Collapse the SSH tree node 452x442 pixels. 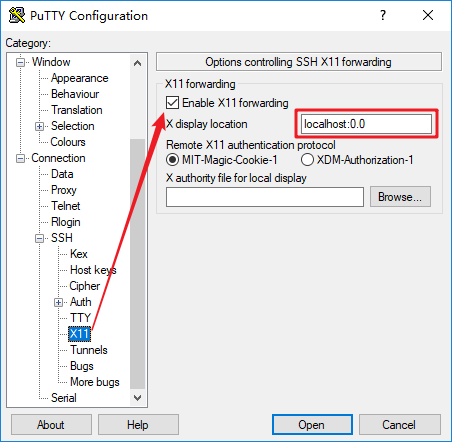(39, 238)
